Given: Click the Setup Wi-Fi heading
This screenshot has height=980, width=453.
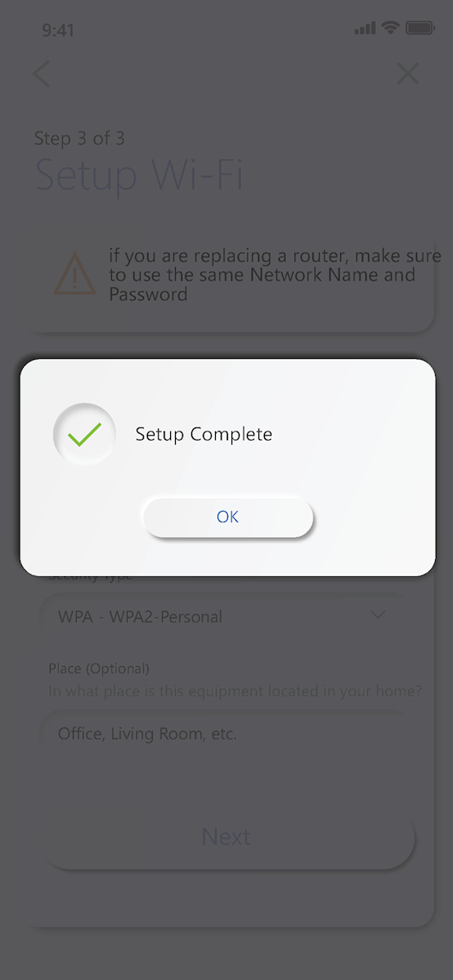Looking at the screenshot, I should tap(139, 174).
